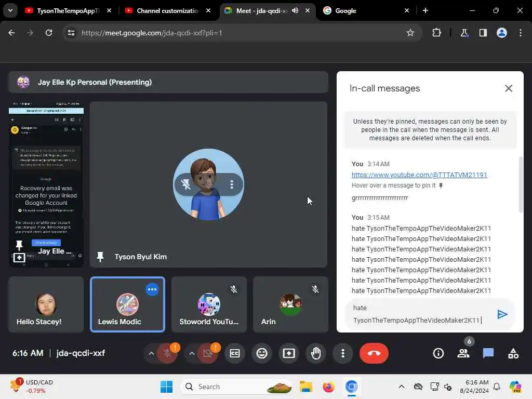The width and height of the screenshot is (532, 399).
Task: Show hidden system tray icons
Action: coord(402,387)
